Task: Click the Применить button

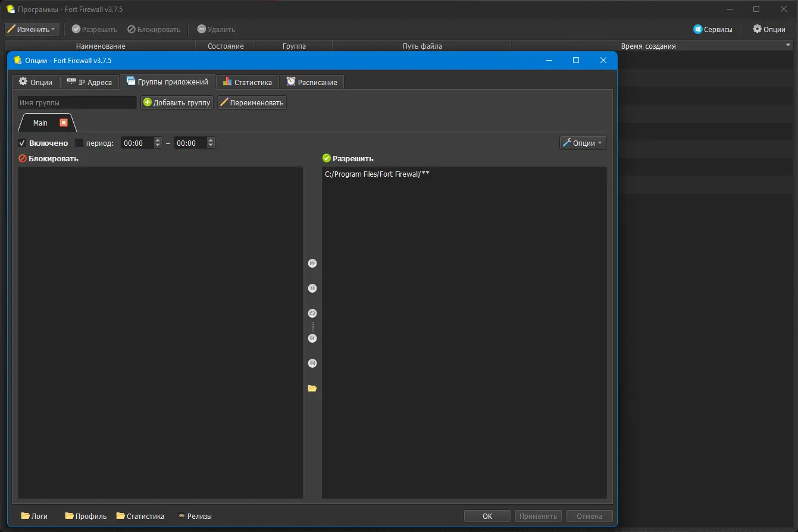Action: click(539, 516)
